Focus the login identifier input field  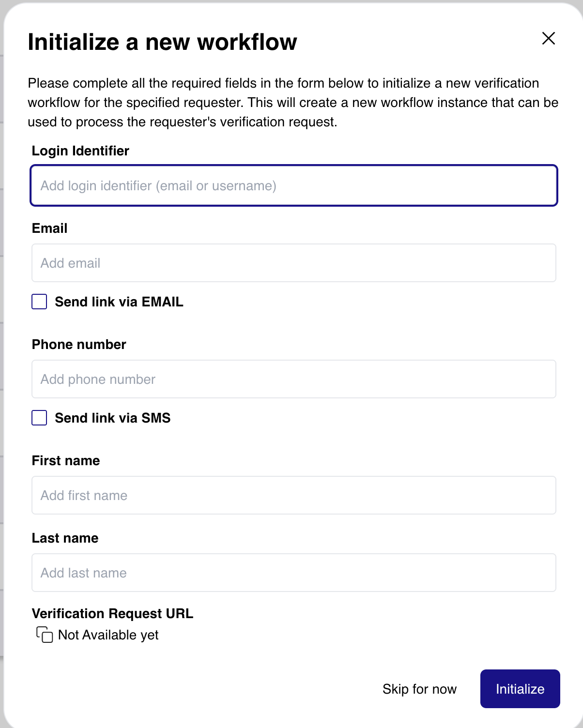293,185
